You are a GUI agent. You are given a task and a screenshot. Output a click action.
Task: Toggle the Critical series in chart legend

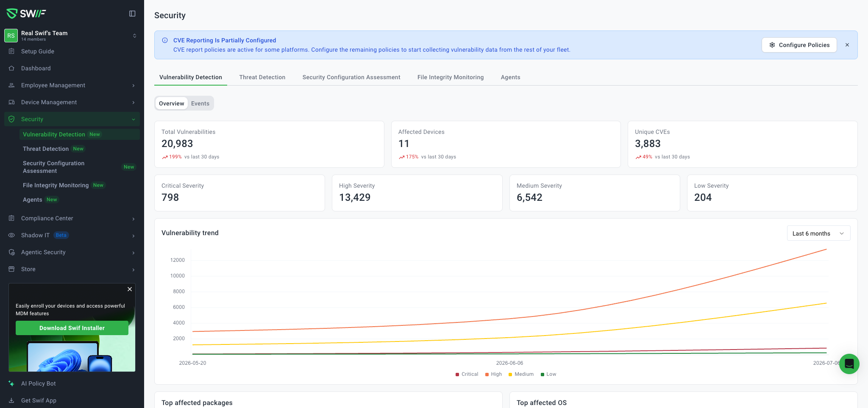tap(467, 374)
